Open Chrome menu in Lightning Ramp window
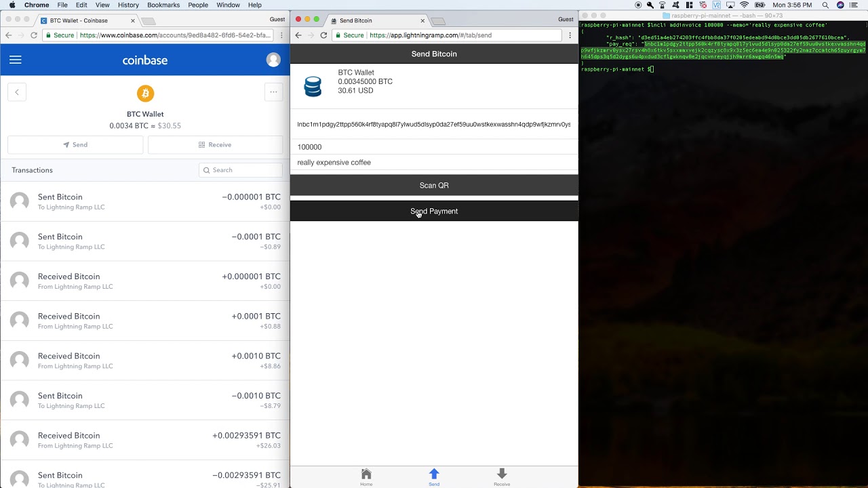 (570, 35)
